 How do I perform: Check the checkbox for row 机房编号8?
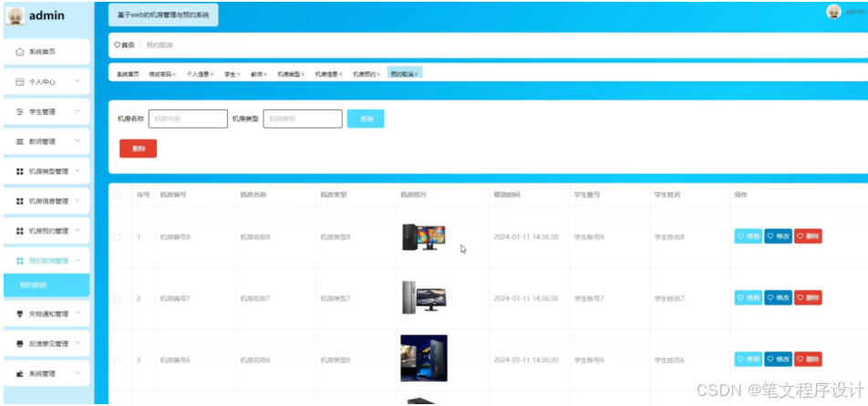pos(117,237)
